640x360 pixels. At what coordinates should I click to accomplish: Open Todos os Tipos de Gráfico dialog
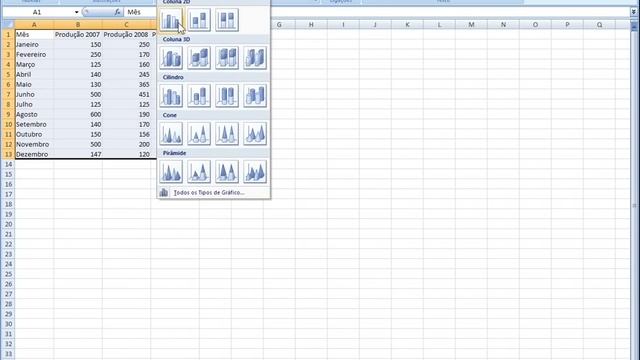point(213,192)
